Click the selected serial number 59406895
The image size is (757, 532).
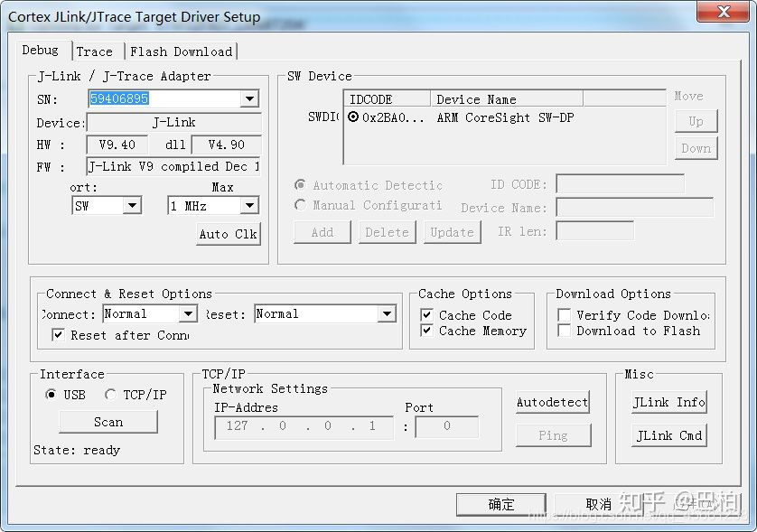coord(119,99)
